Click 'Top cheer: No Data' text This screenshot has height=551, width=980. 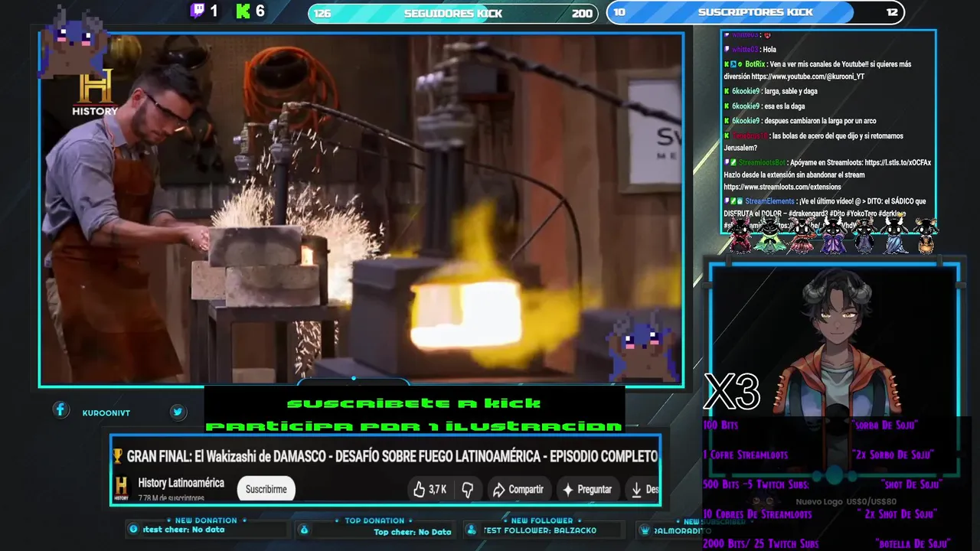413,532
